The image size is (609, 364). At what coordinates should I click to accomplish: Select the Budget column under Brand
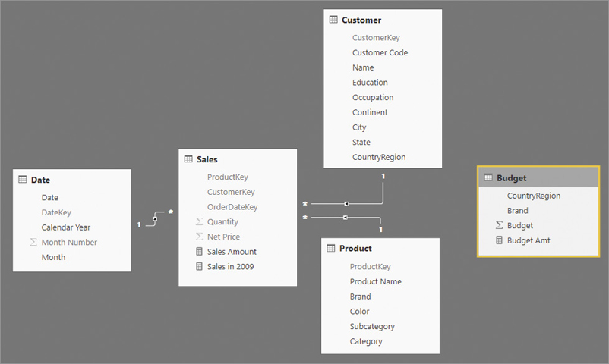[x=520, y=225]
